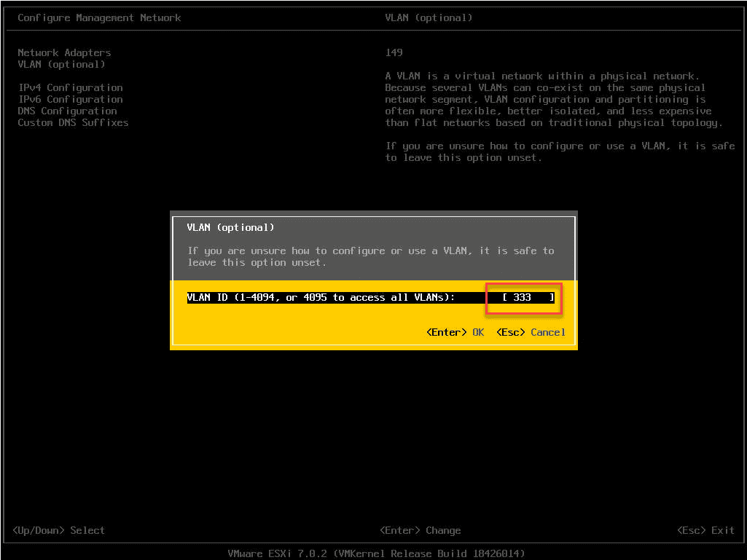
Task: Click the VLAN (optional) dialog title bar
Action: click(219, 227)
